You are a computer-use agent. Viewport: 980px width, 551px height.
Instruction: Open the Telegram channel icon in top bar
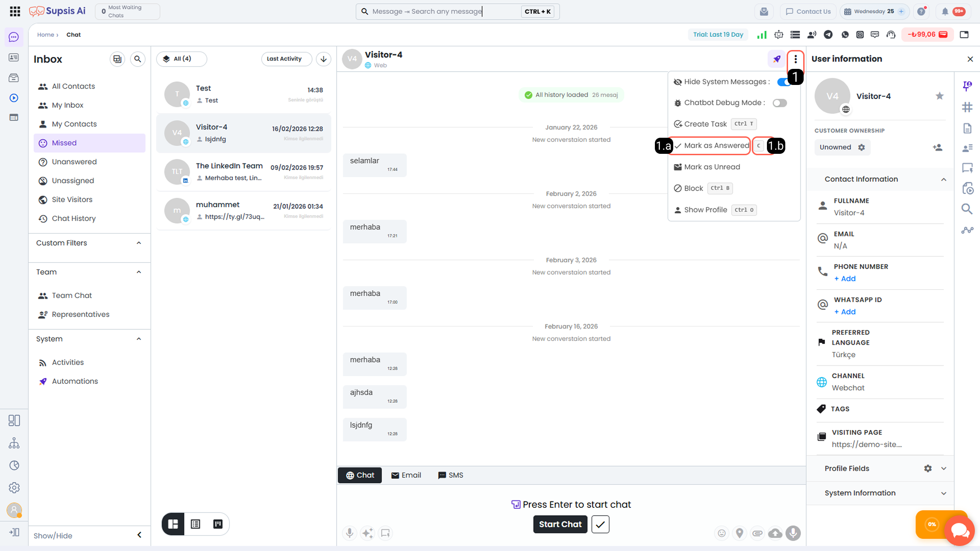click(828, 34)
